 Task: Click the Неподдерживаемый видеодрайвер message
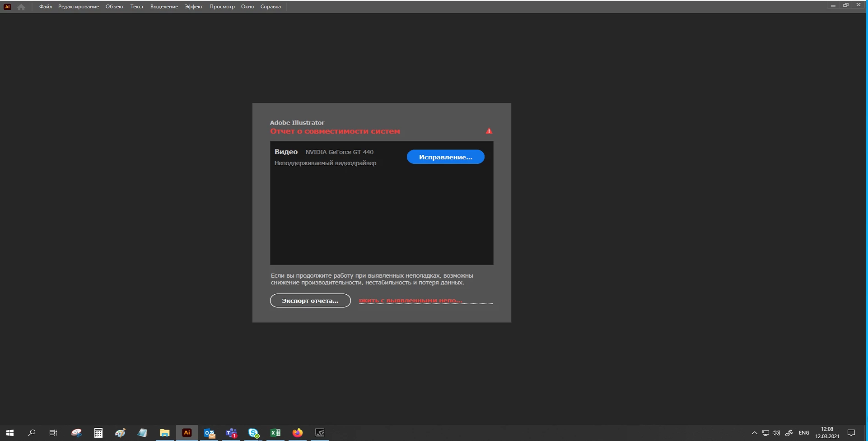325,163
